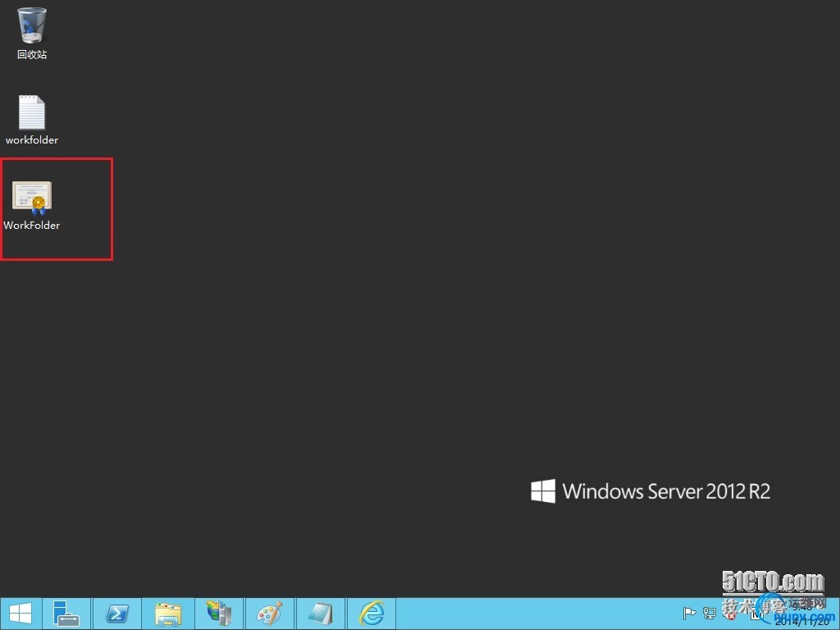Open Paint from the taskbar
Viewport: 840px width, 630px height.
click(x=269, y=614)
